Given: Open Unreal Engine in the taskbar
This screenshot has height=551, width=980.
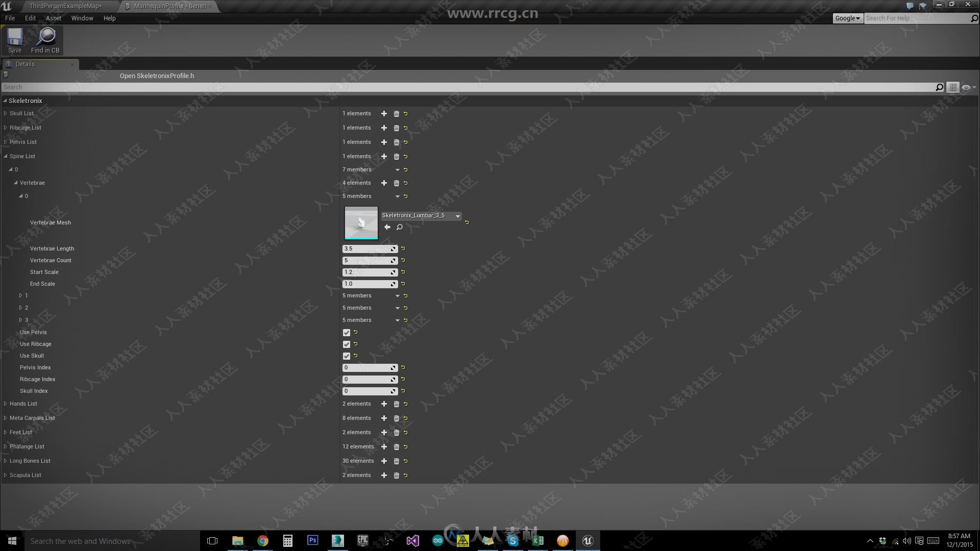Looking at the screenshot, I should coord(587,541).
